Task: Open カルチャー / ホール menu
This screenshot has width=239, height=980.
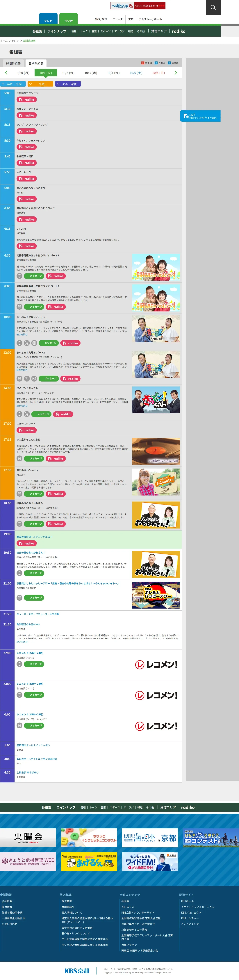Action: [x=150, y=19]
